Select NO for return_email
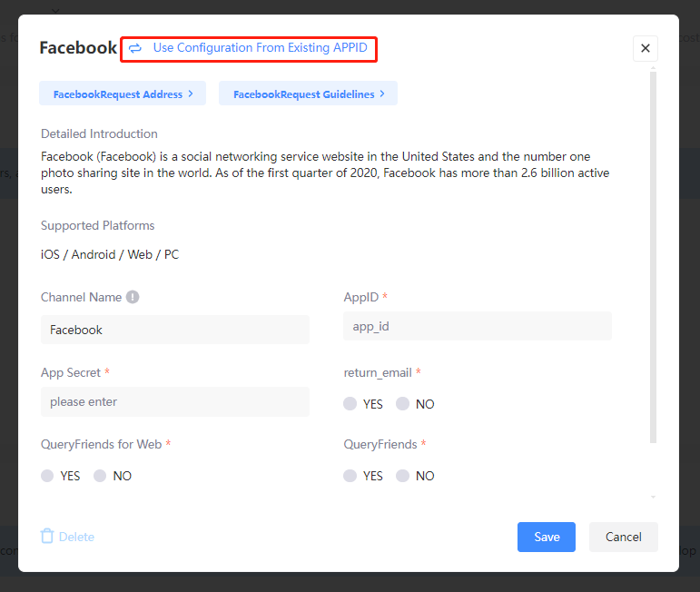 403,404
